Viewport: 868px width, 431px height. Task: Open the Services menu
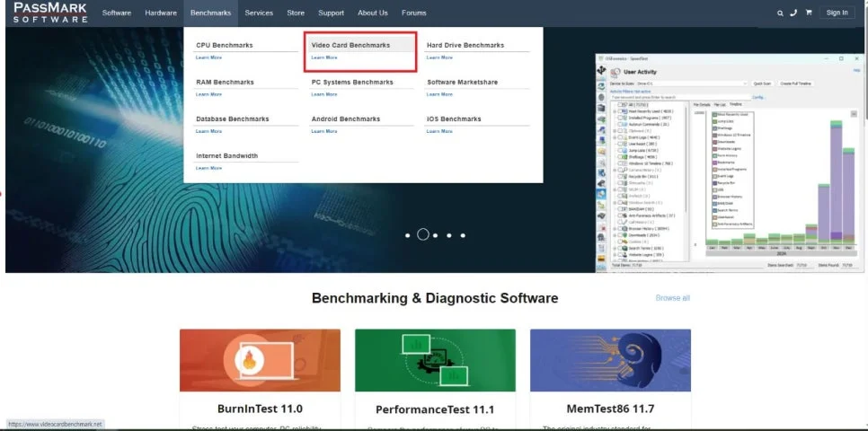(259, 13)
